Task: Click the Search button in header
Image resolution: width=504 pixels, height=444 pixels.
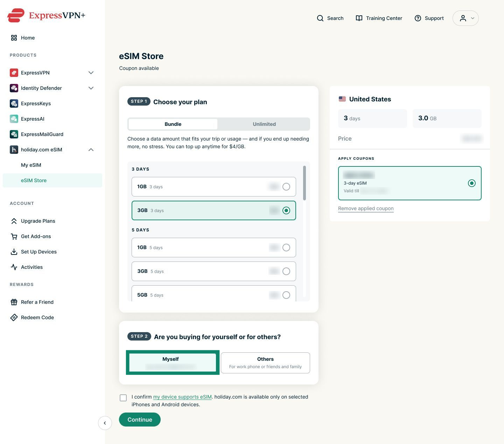Action: [x=330, y=18]
